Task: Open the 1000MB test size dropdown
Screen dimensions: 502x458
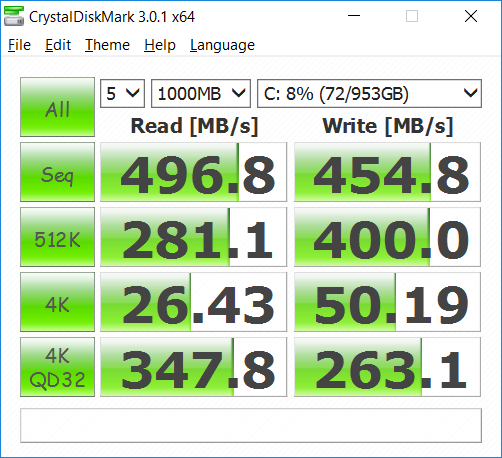Action: tap(201, 94)
